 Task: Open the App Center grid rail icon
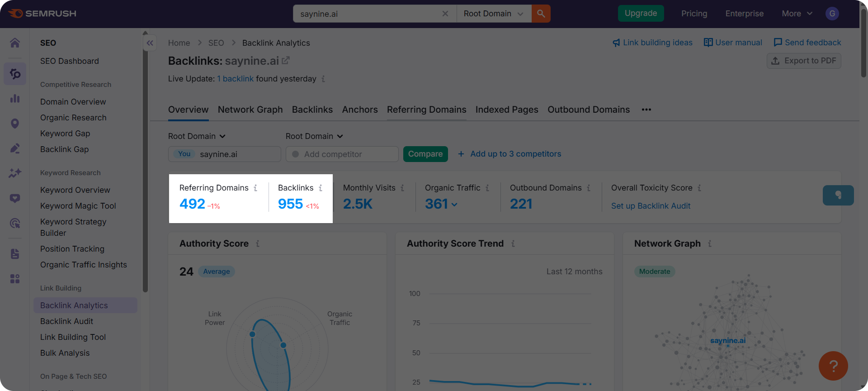[15, 279]
